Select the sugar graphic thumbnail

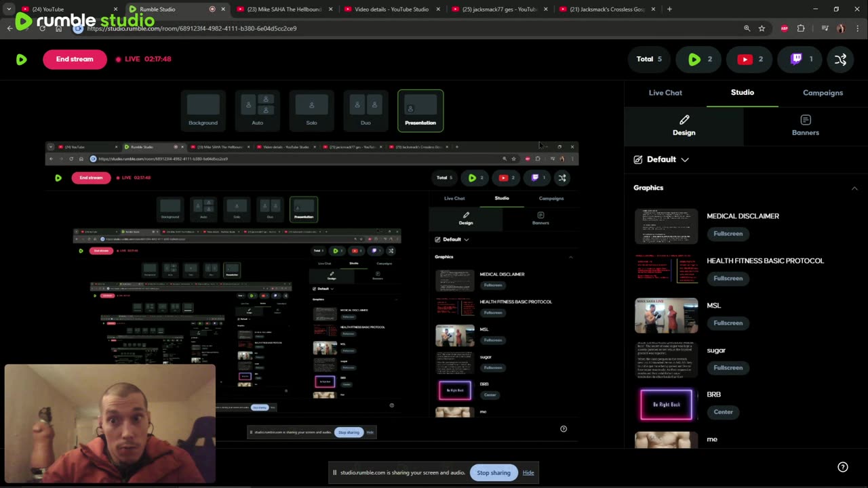click(666, 361)
